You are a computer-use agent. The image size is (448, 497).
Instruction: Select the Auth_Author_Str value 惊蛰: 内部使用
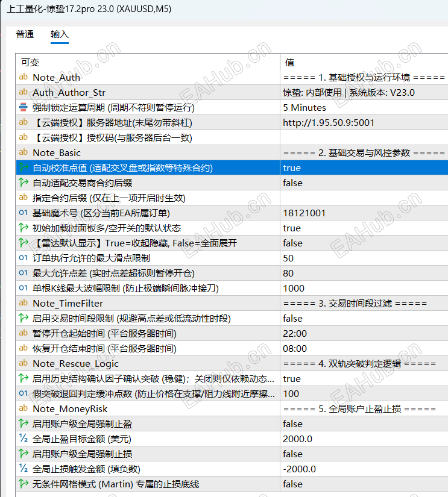(x=349, y=93)
